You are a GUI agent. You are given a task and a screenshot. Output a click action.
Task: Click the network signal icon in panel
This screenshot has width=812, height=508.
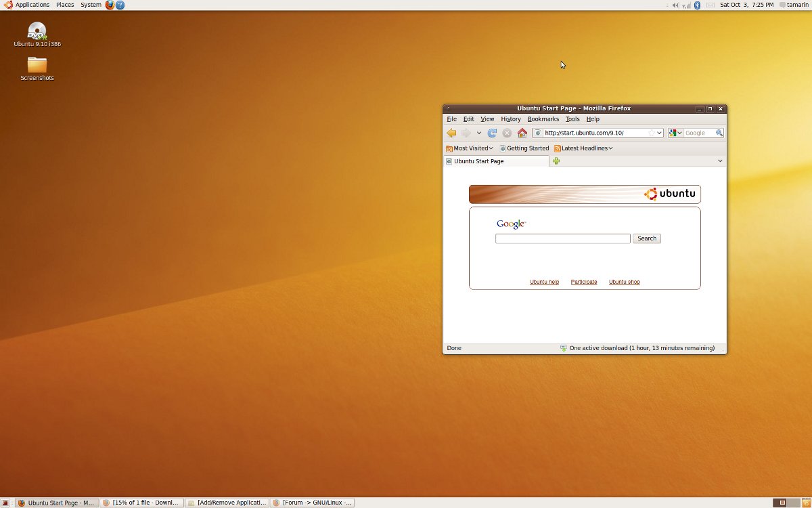pyautogui.click(x=686, y=5)
